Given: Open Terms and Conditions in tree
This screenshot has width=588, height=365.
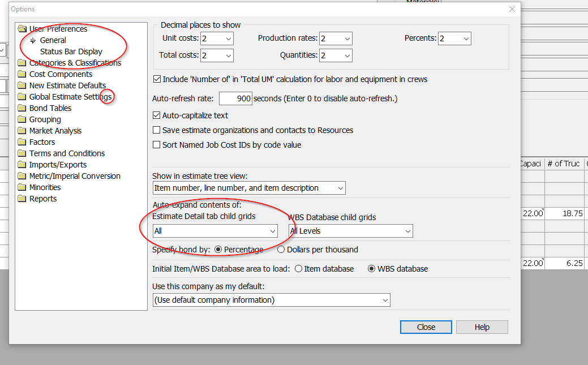Looking at the screenshot, I should (67, 153).
